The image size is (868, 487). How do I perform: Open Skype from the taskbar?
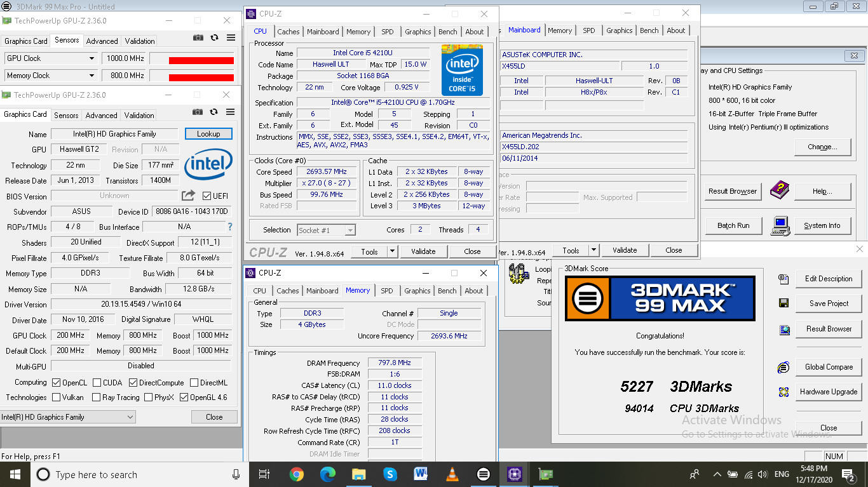pos(390,474)
